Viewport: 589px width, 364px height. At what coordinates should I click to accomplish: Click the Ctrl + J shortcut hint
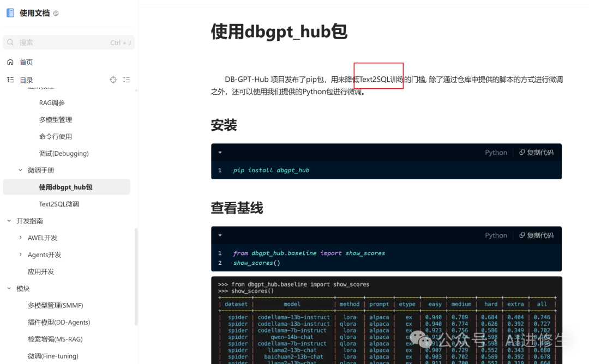[x=121, y=43]
